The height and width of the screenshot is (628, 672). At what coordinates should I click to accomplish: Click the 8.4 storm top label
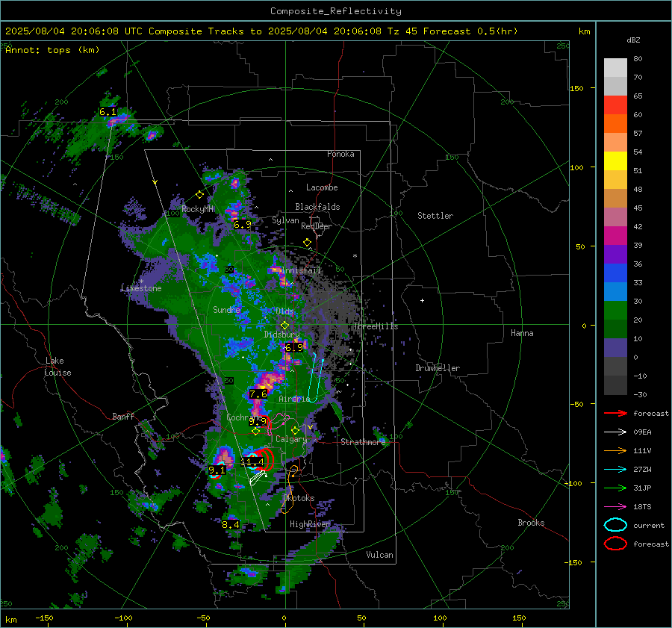(231, 524)
